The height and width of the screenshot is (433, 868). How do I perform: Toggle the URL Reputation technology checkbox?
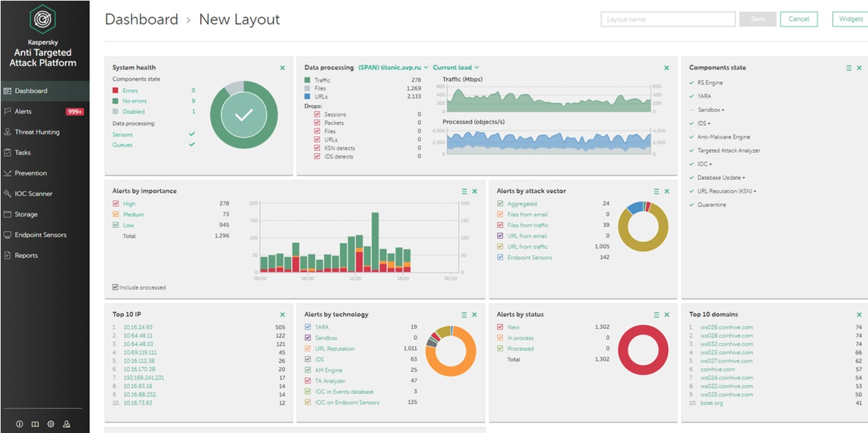308,348
